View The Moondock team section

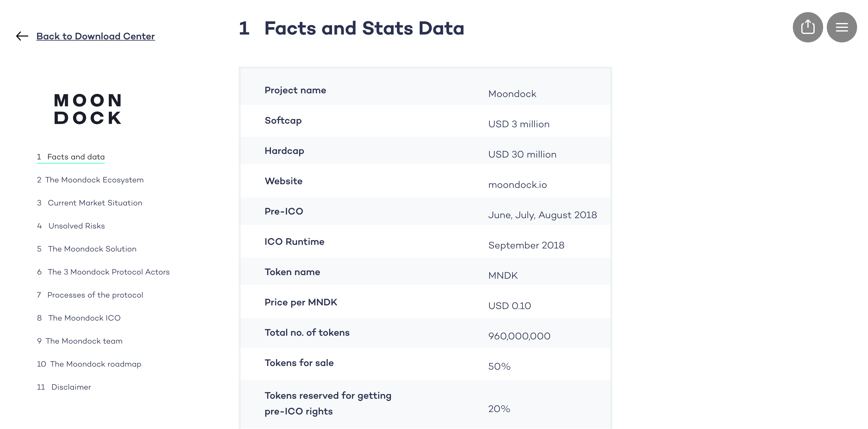(x=79, y=341)
